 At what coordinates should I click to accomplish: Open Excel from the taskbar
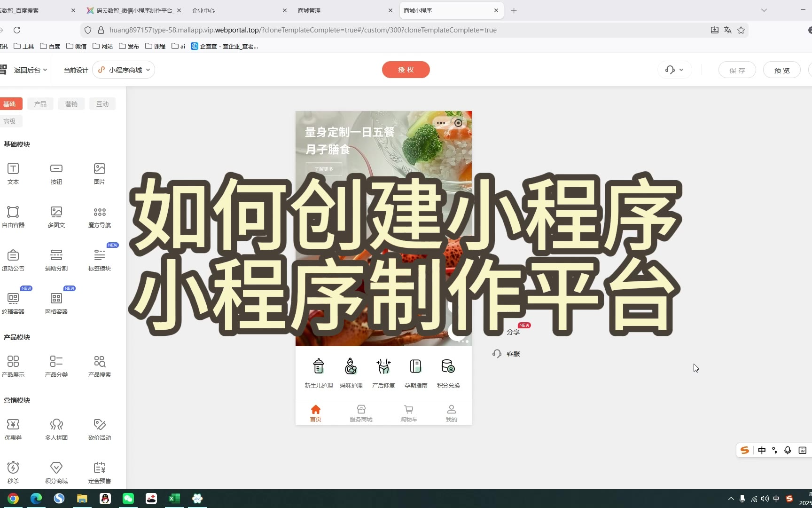click(174, 499)
